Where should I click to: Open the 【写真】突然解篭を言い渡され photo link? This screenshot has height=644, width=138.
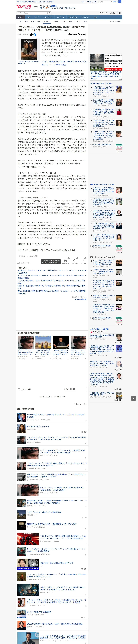64,63
